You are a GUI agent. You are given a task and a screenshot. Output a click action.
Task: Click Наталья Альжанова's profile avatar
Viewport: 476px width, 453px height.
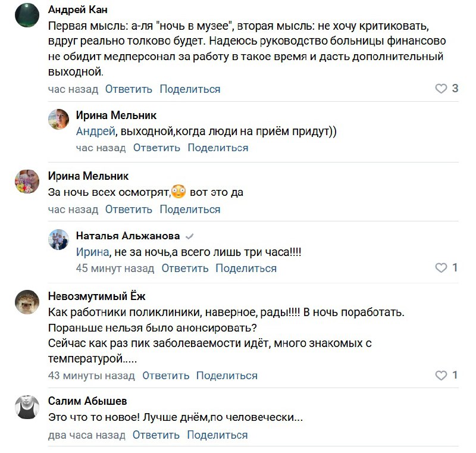tap(58, 239)
